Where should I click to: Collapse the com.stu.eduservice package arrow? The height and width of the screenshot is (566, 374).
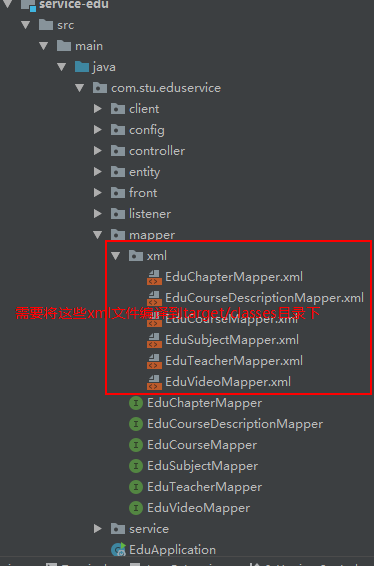click(80, 88)
